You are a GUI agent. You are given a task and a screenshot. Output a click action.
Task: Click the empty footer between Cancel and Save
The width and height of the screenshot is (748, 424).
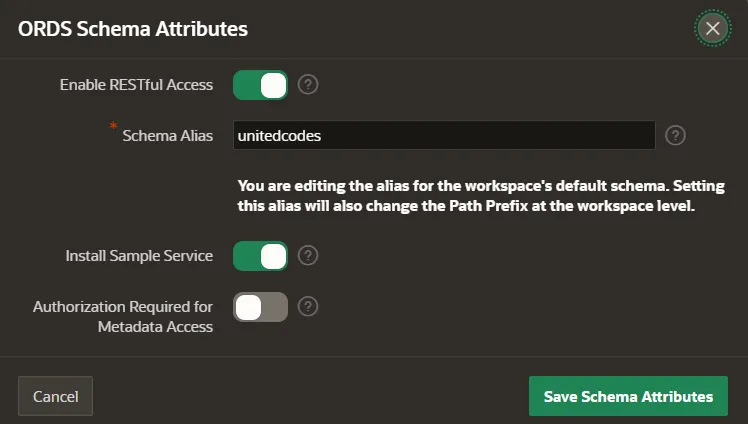click(x=311, y=396)
